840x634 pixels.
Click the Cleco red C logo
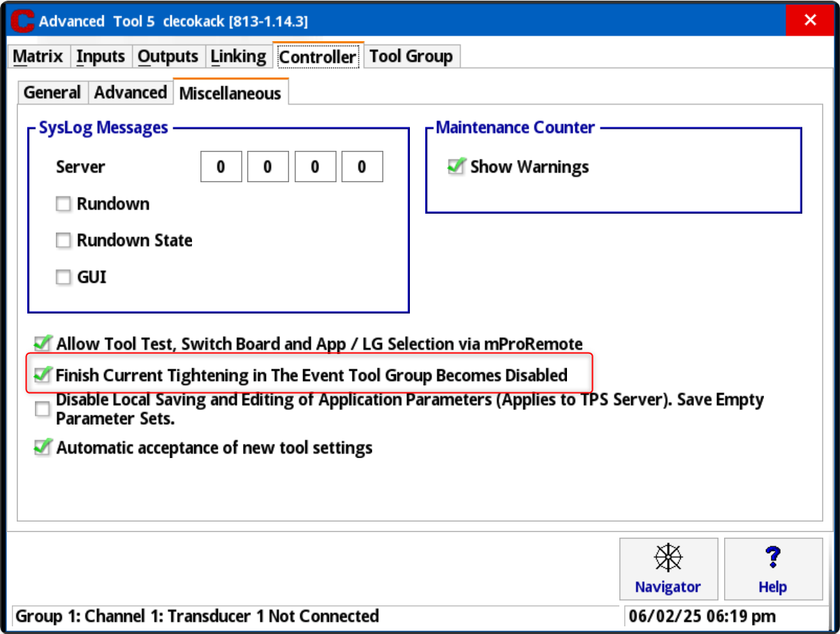pyautogui.click(x=22, y=20)
